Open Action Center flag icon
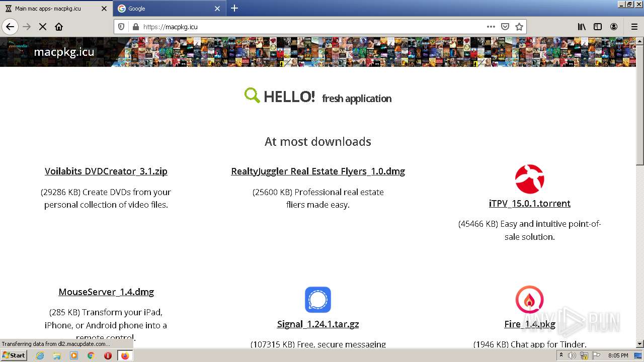This screenshot has height=362, width=644. (x=596, y=355)
